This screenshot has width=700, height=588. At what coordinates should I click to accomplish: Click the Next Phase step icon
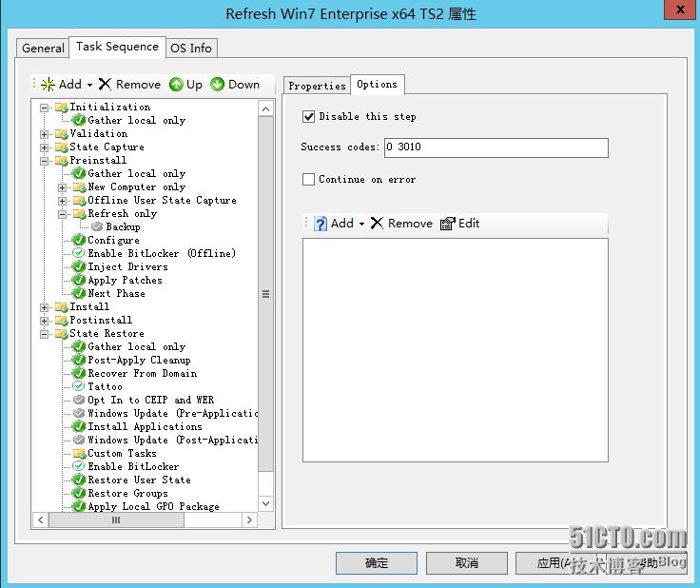[x=79, y=293]
